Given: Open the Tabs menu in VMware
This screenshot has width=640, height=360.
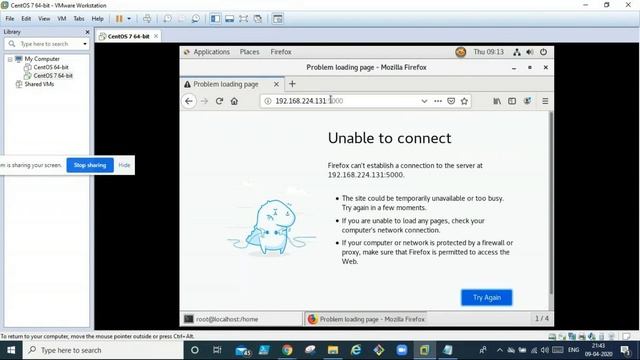Looking at the screenshot, I should [x=79, y=19].
